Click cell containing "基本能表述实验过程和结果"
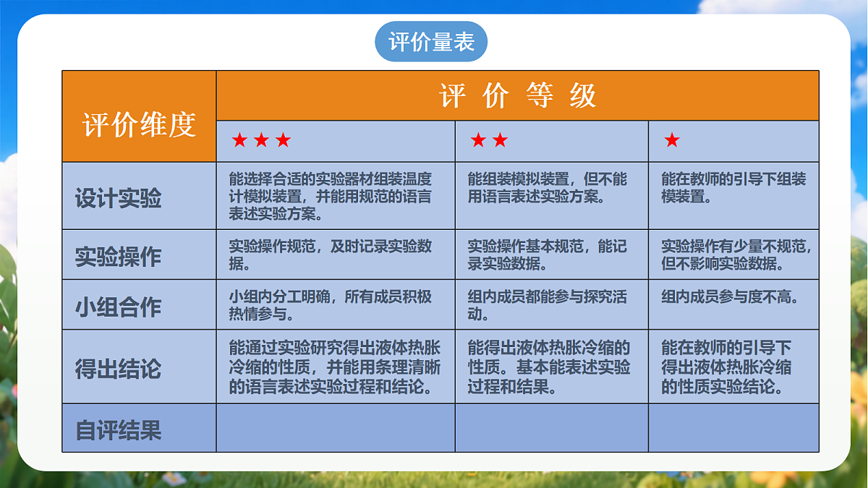This screenshot has width=868, height=488. pos(551,367)
